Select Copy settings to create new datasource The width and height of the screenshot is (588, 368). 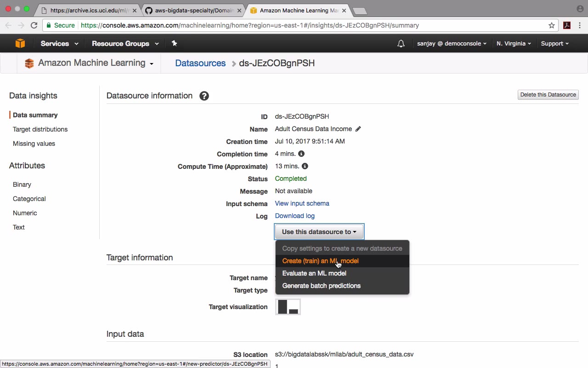point(342,248)
